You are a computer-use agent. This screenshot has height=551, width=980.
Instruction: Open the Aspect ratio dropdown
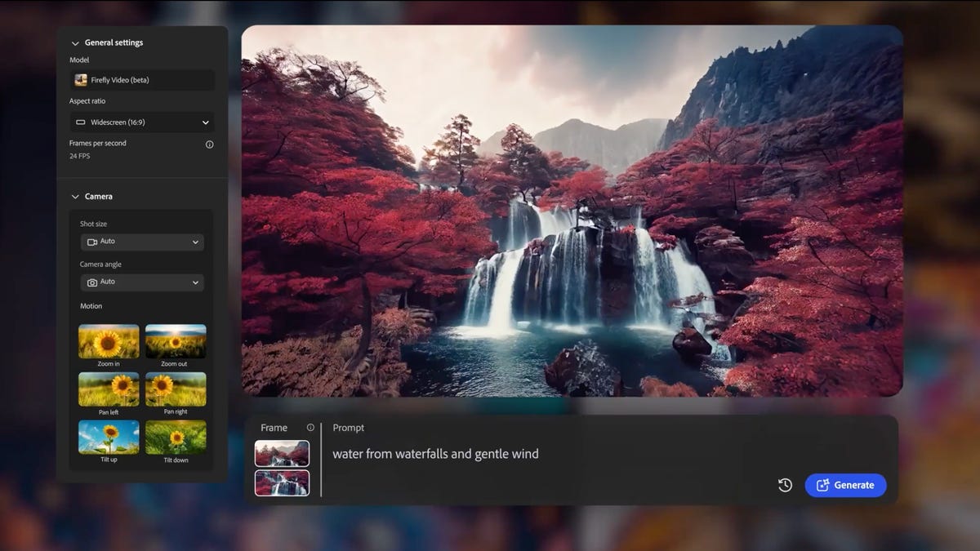[x=141, y=122]
